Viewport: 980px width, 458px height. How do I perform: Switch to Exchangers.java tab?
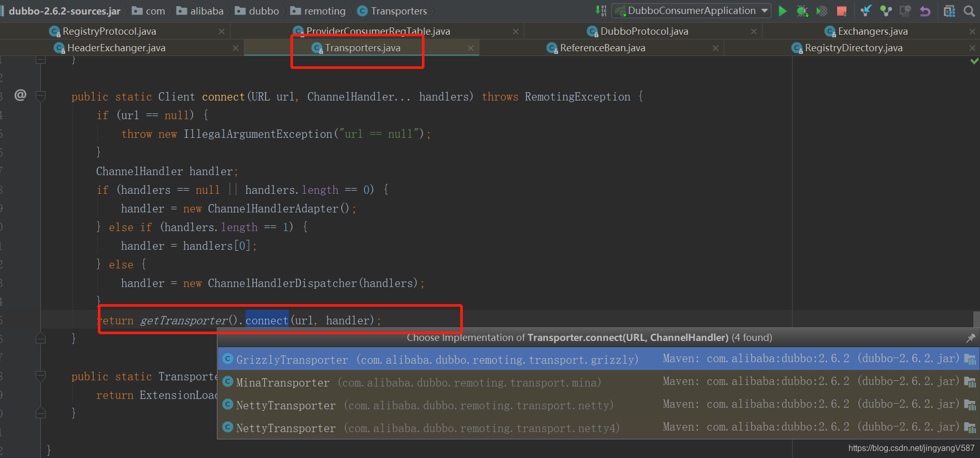[873, 31]
